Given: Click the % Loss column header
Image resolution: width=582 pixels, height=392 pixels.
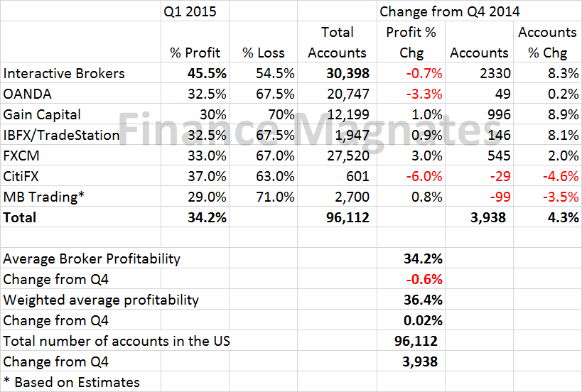Looking at the screenshot, I should tap(263, 53).
